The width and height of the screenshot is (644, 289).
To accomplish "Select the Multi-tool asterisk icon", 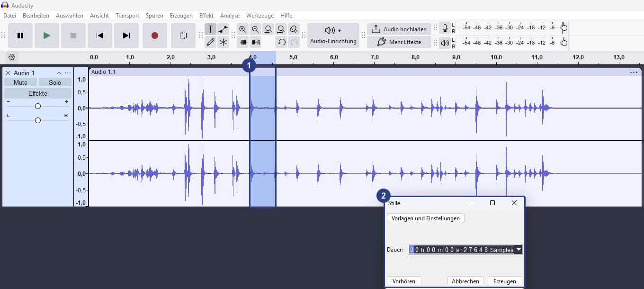I will coord(223,42).
